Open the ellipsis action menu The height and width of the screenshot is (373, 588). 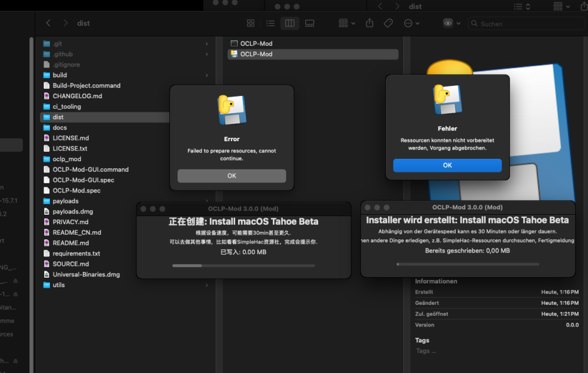point(412,24)
